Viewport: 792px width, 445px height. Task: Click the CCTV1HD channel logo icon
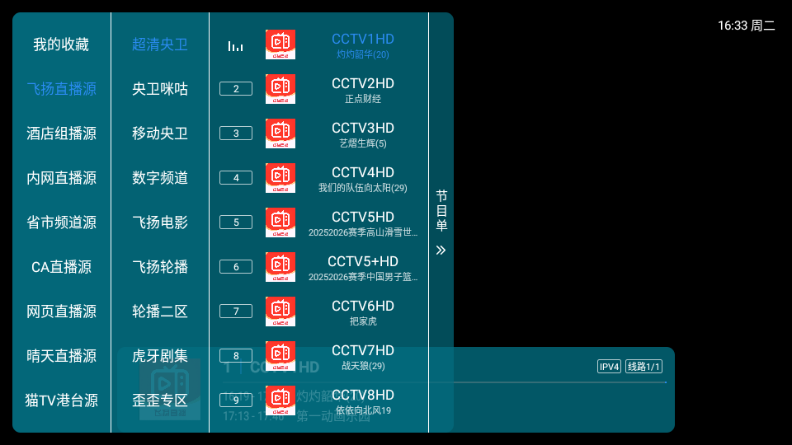(280, 44)
